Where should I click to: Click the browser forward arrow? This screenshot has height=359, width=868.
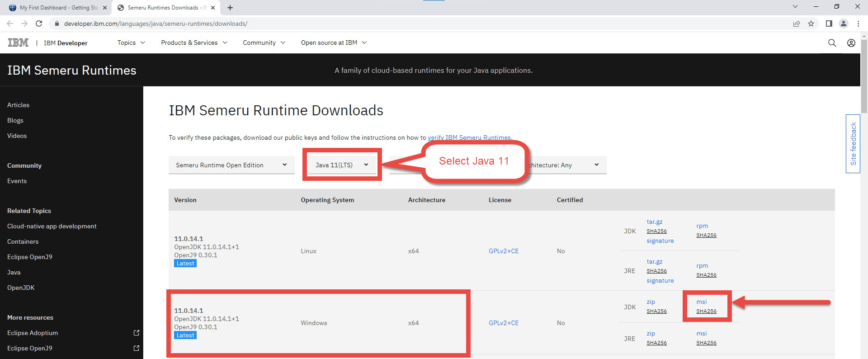[24, 24]
